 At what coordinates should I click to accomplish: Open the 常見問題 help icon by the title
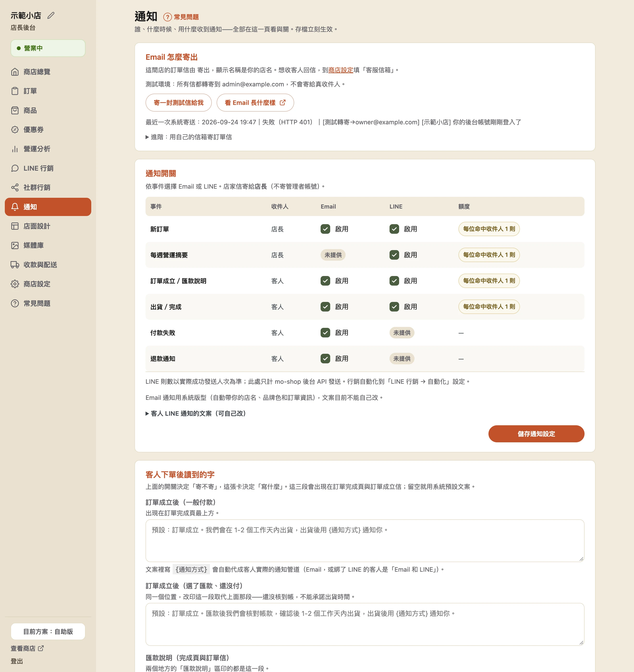pos(167,17)
